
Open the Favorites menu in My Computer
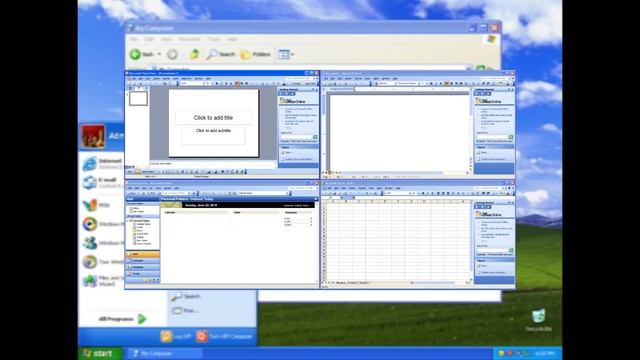point(189,39)
